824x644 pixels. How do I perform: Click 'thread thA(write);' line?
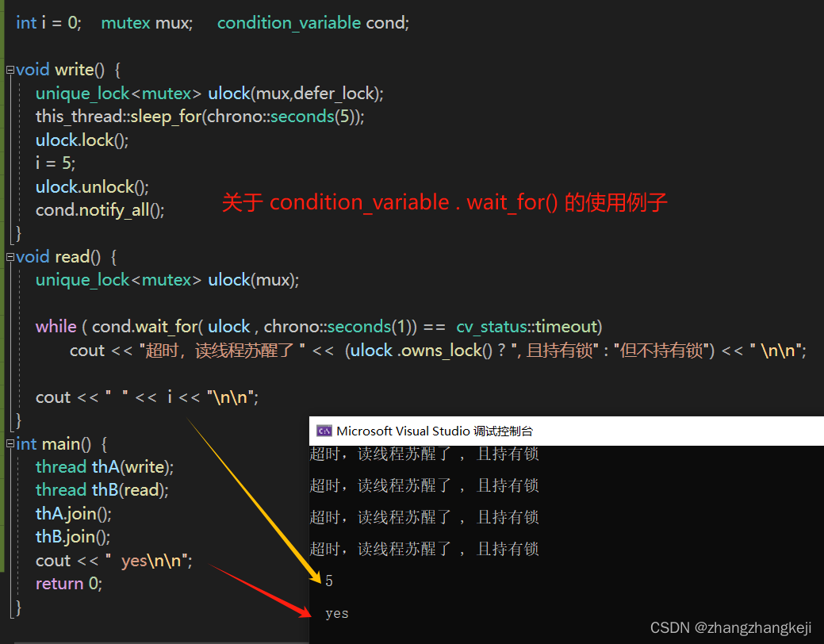(105, 467)
